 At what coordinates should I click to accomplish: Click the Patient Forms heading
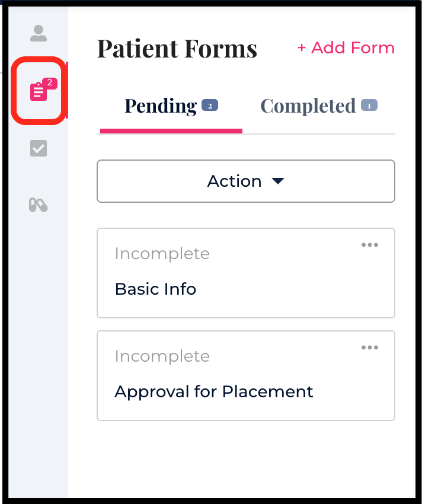click(177, 49)
